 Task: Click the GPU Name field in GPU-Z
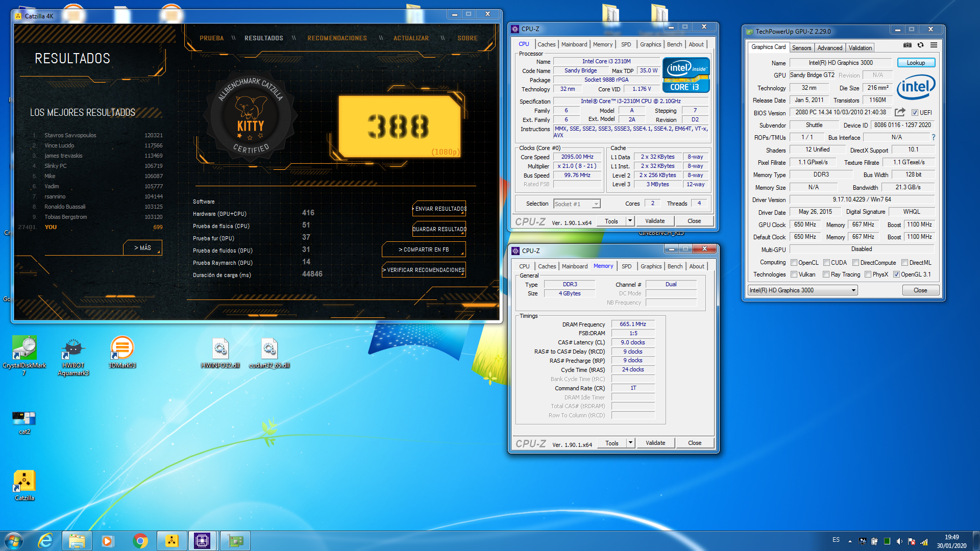tap(841, 63)
